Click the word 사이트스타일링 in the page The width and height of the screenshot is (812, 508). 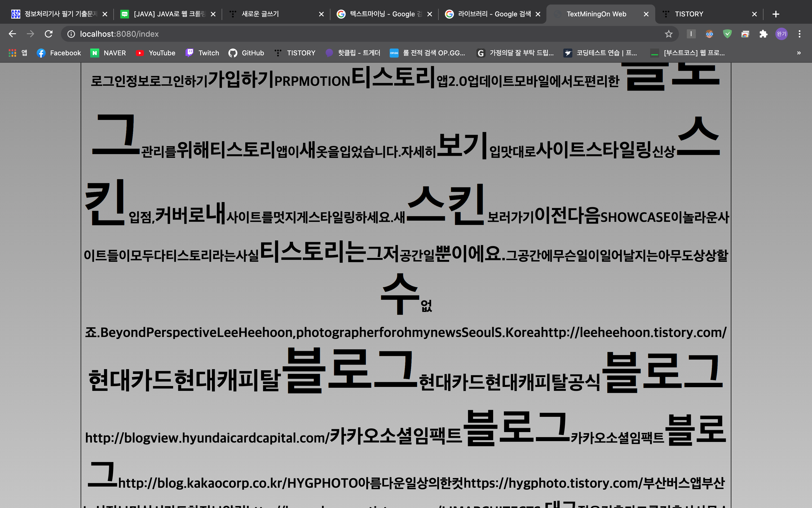click(x=593, y=149)
